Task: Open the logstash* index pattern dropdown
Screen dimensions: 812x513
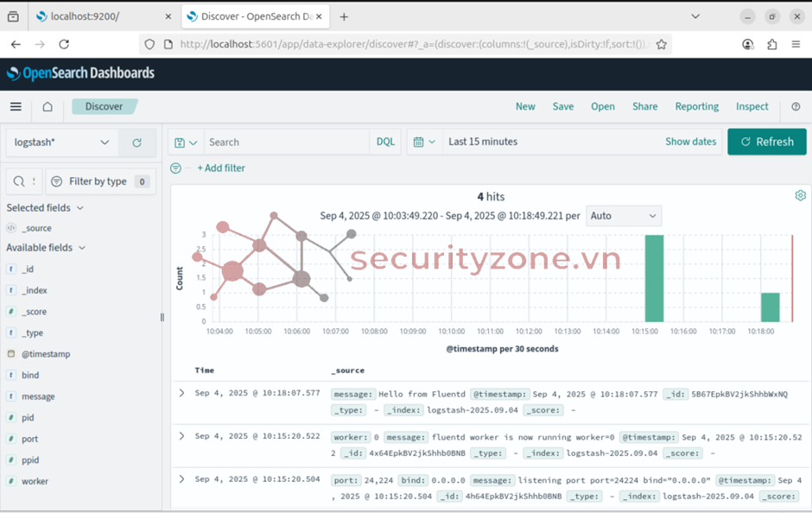Action: point(62,142)
